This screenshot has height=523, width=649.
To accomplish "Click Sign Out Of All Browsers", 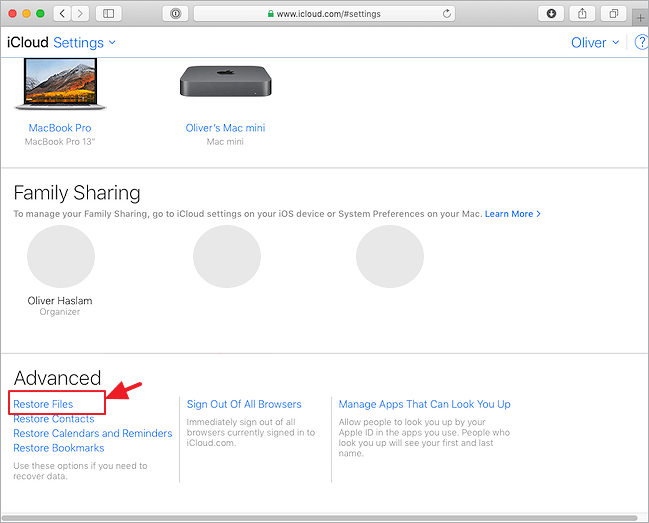I will [244, 404].
